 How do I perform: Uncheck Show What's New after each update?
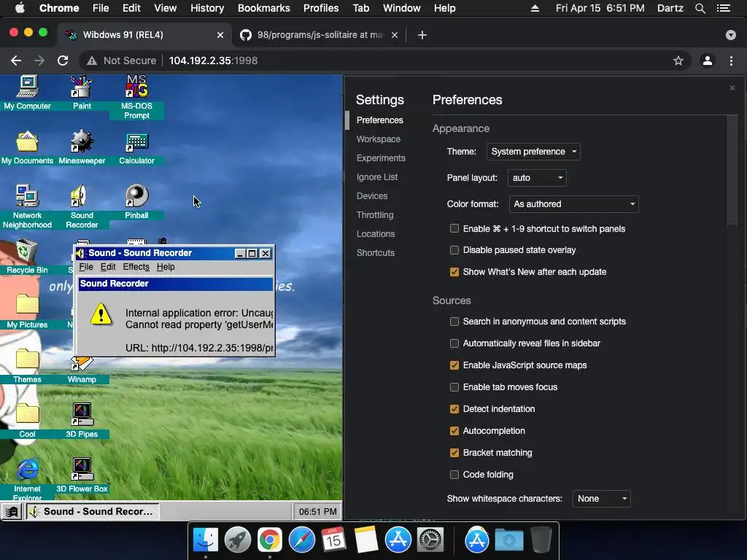tap(454, 272)
